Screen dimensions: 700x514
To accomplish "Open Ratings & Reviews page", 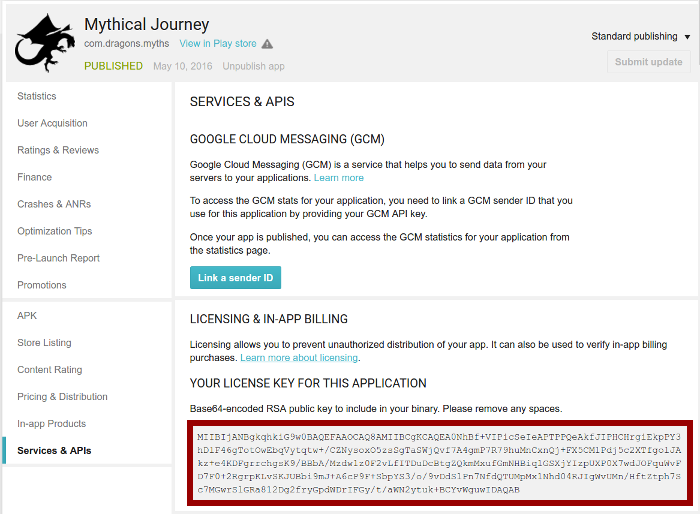I will click(58, 150).
